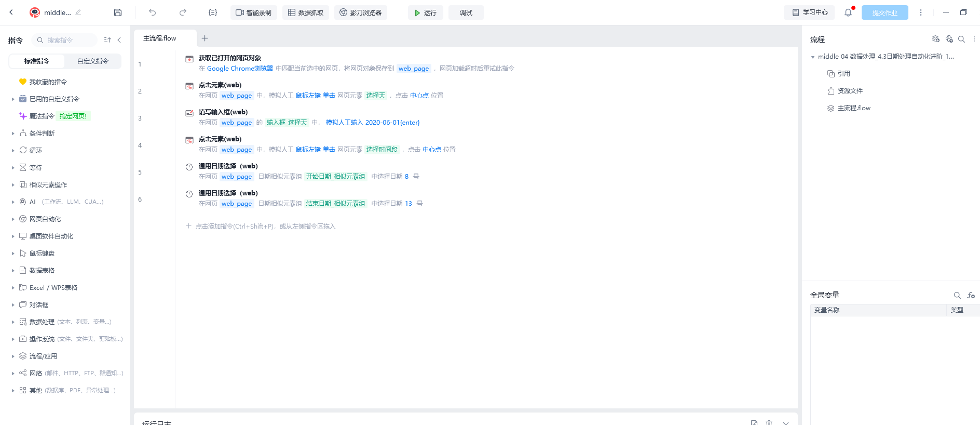The image size is (980, 425).
Task: Click the 选择时间段 element tag in step 4
Action: pos(382,150)
